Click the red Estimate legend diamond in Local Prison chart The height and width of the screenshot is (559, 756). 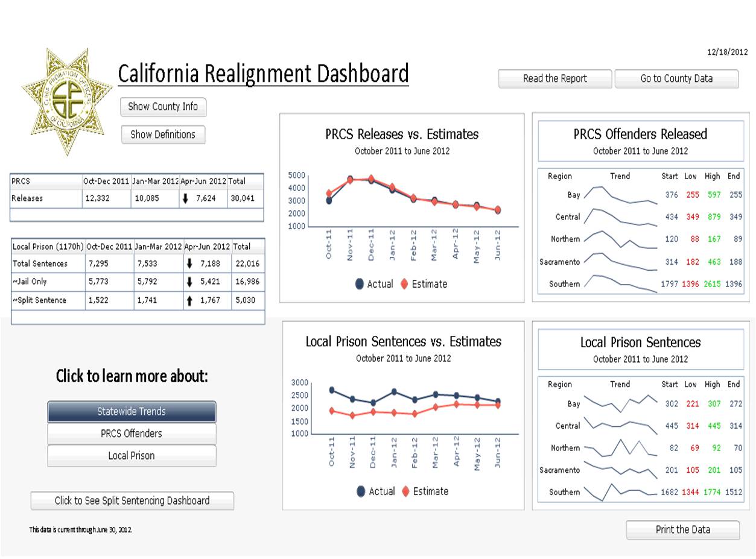click(405, 491)
